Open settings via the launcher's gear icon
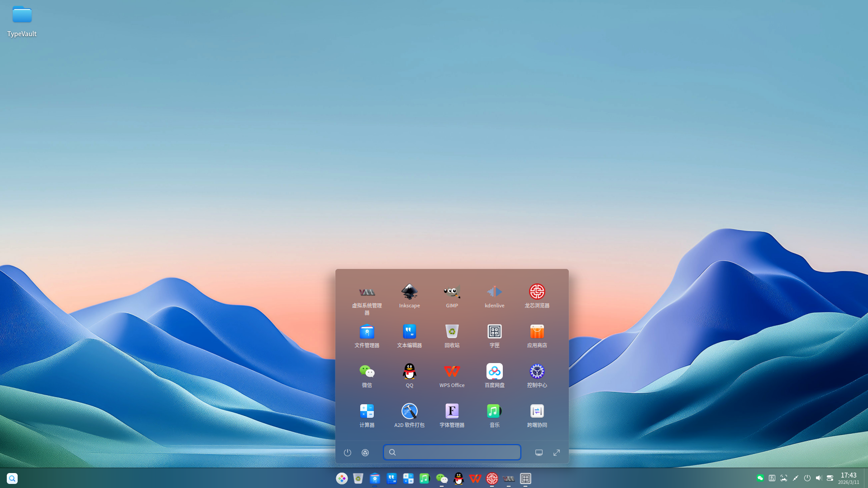Viewport: 868px width, 488px height. (x=365, y=452)
